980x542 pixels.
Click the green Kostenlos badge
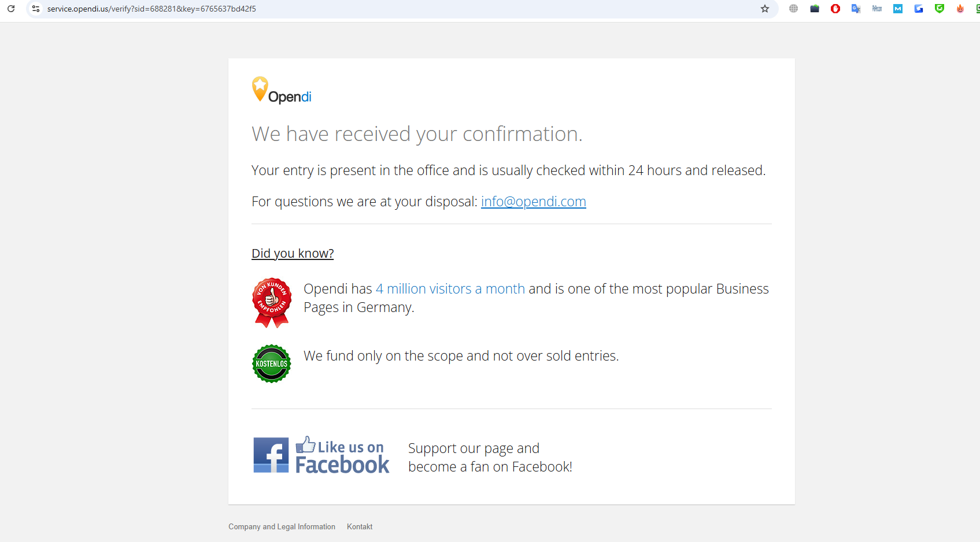click(x=272, y=363)
